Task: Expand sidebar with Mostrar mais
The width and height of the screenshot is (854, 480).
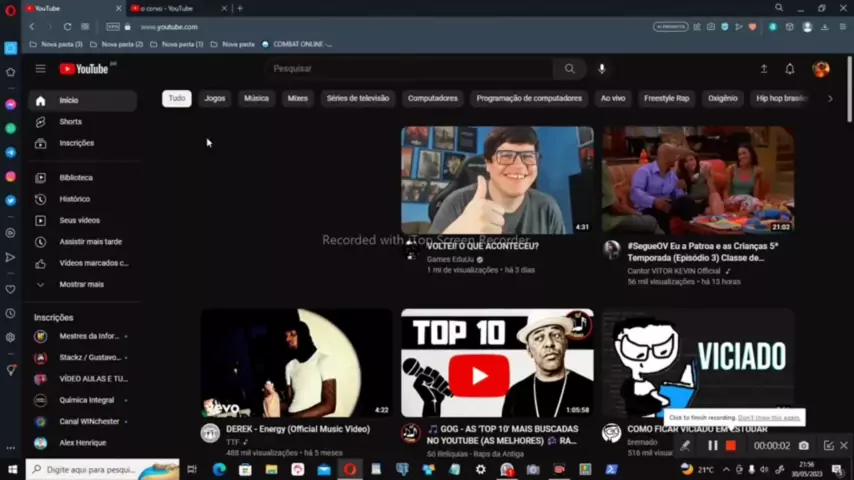Action: pos(80,284)
